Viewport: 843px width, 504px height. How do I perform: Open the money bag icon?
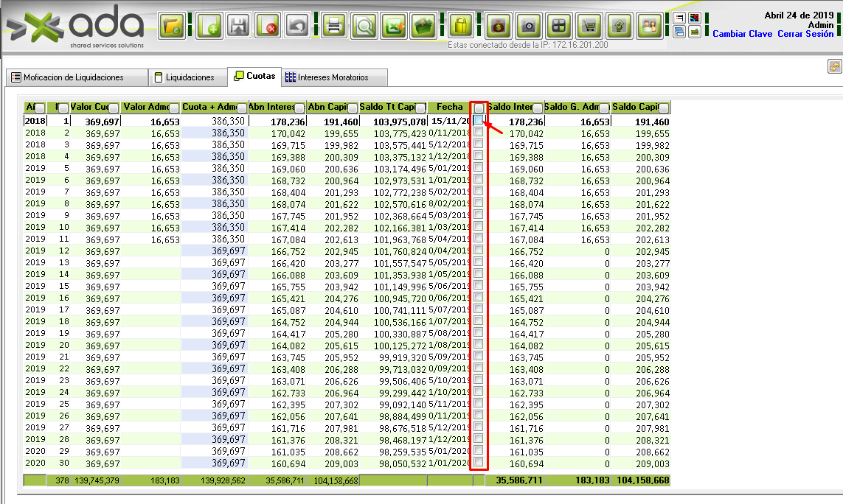[499, 27]
